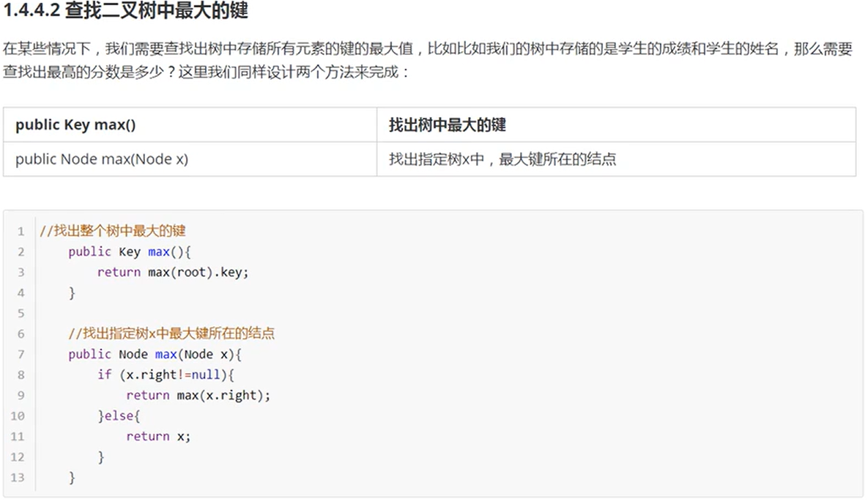Click code line 'if (x.right!=null){'
Image resolution: width=868 pixels, height=502 pixels.
166,374
